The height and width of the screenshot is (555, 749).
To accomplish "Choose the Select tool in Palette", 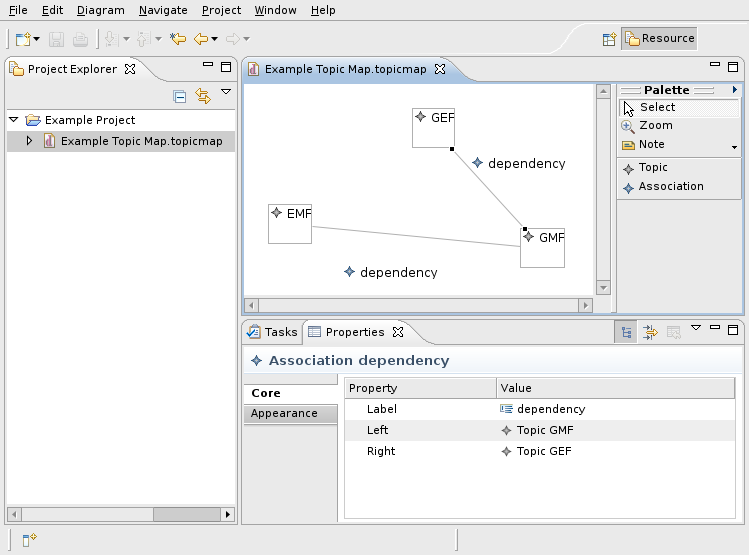I will (679, 107).
